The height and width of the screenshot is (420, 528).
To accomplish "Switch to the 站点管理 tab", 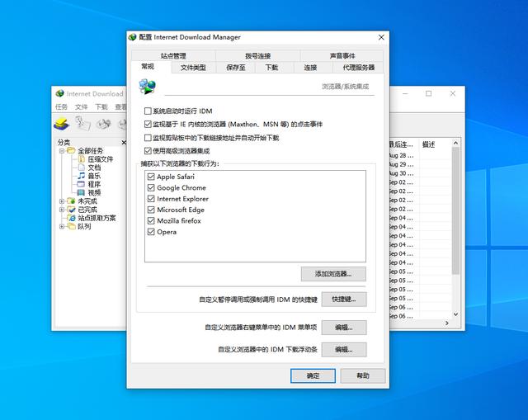I will (x=173, y=56).
